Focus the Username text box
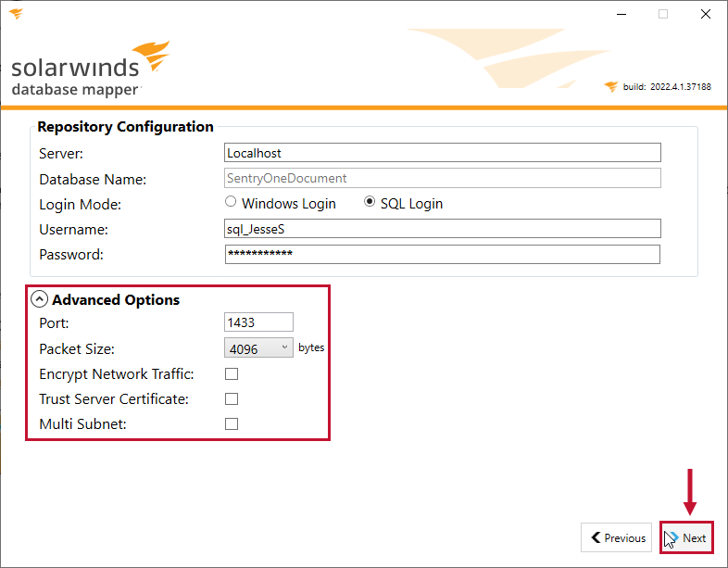This screenshot has width=728, height=568. click(443, 229)
